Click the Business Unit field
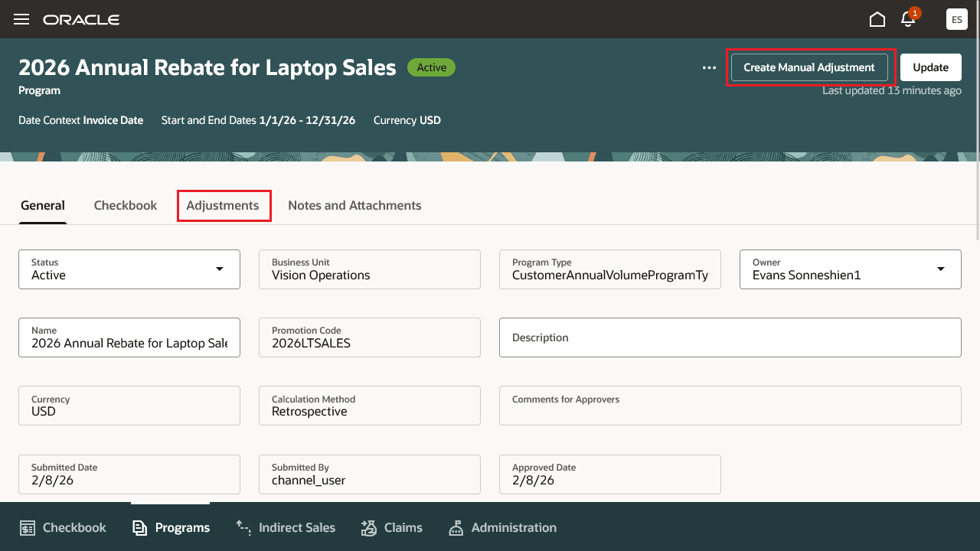Screen dimensions: 980x551 click(370, 269)
